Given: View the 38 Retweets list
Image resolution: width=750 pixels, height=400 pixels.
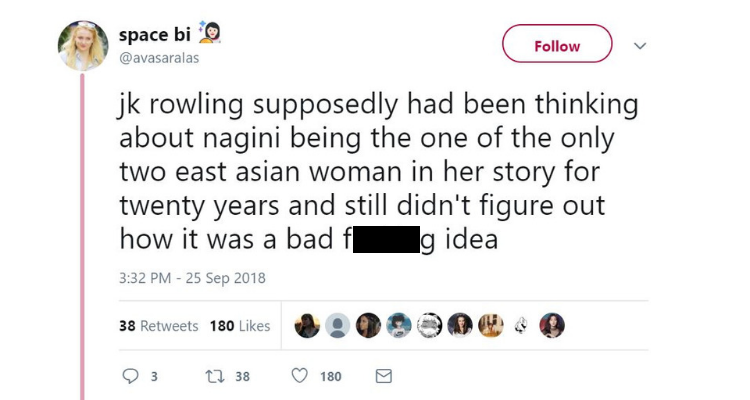Looking at the screenshot, I should click(x=158, y=326).
